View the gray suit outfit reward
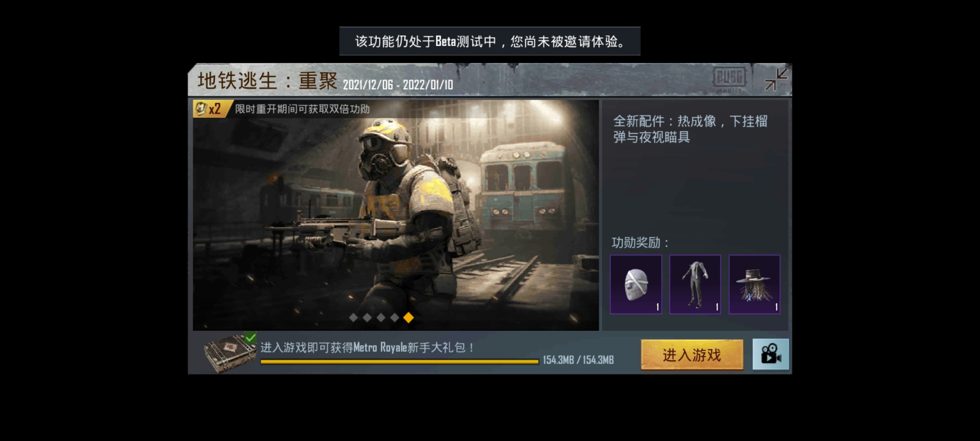Image resolution: width=980 pixels, height=441 pixels. pos(695,285)
